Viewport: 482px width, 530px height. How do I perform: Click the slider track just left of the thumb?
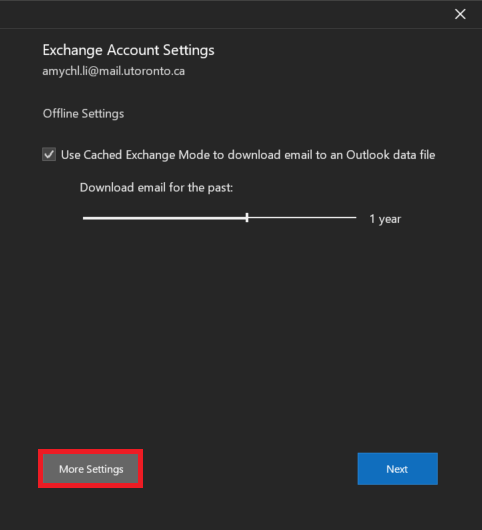click(x=237, y=218)
